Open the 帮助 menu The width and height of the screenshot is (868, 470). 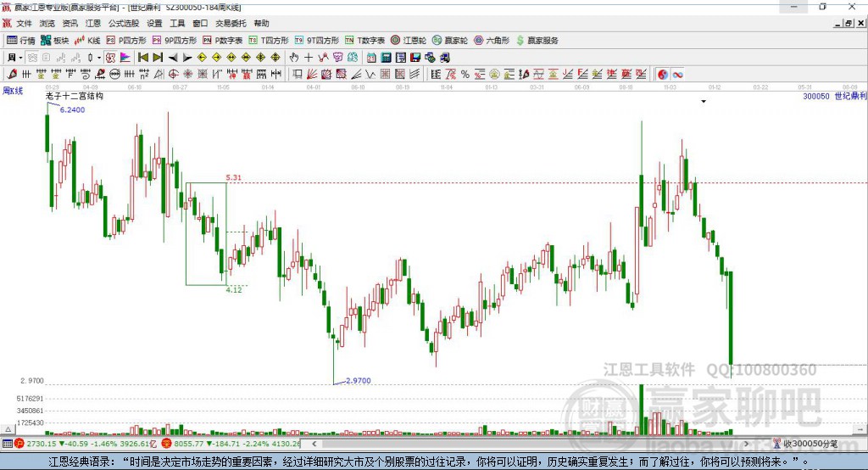[261, 23]
